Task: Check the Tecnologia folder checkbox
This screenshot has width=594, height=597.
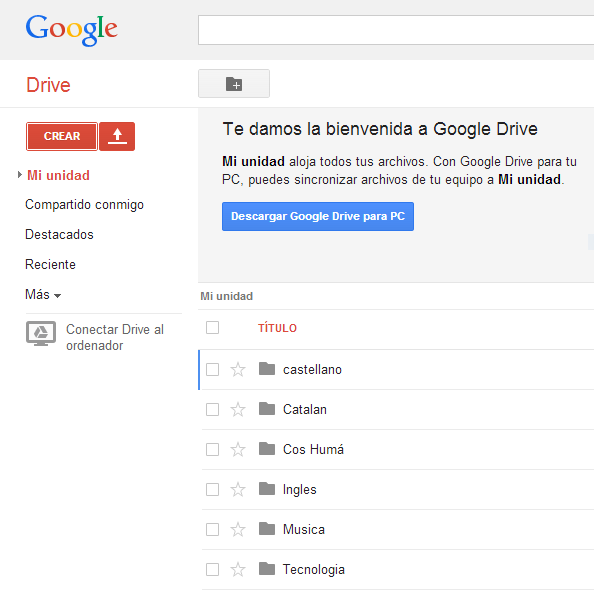Action: click(212, 570)
